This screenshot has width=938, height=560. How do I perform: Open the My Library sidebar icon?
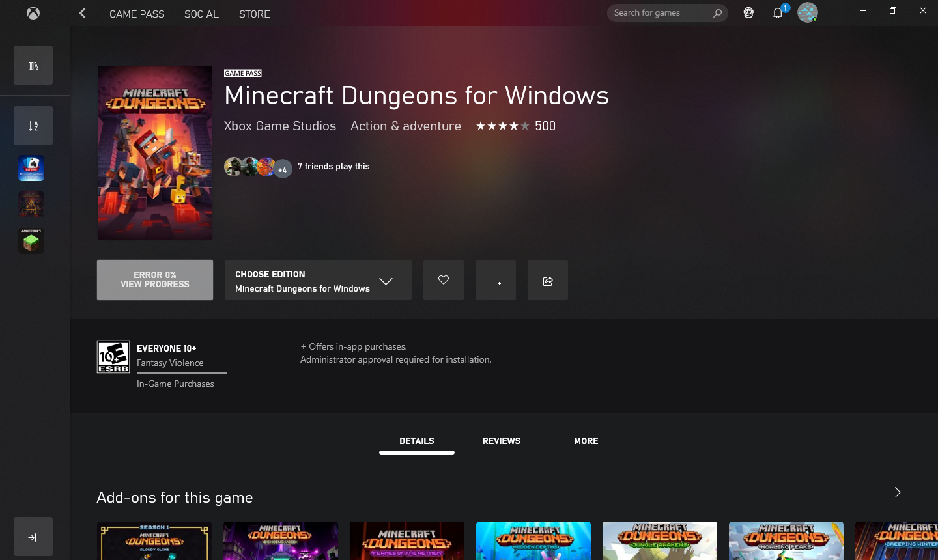33,65
